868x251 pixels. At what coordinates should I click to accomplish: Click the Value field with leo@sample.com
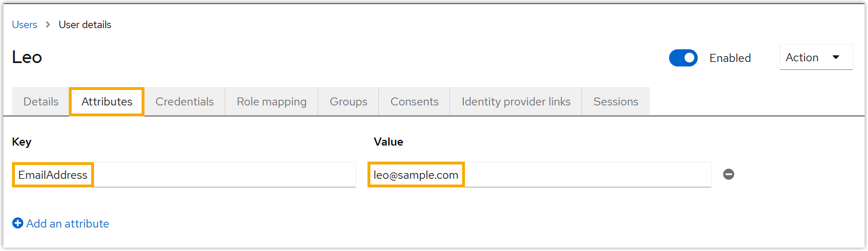pyautogui.click(x=539, y=175)
